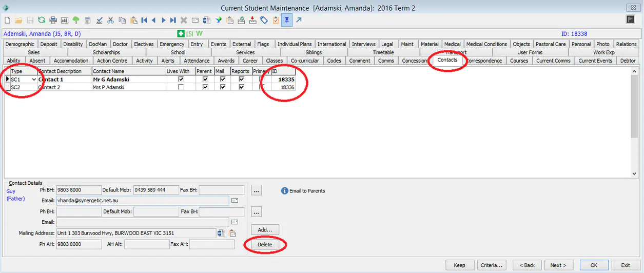The image size is (644, 273).
Task: Click the grey X delete toolbar icon
Action: point(184,21)
